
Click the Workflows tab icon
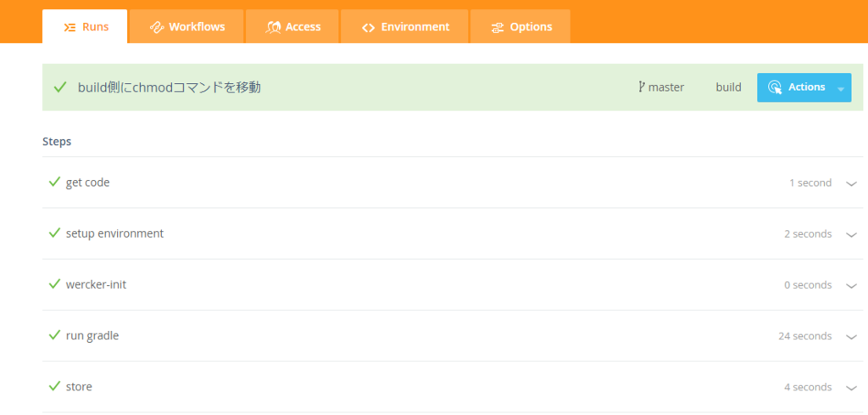coord(157,27)
